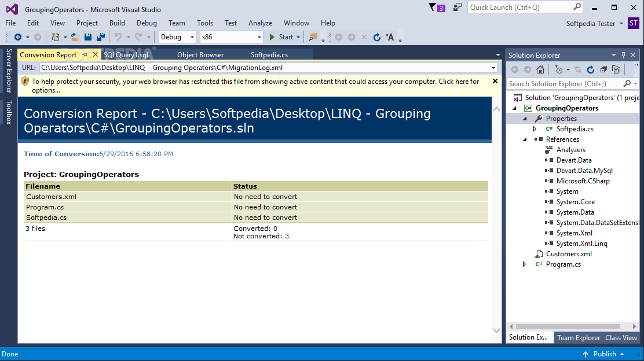Open the document tabs overflow dropdown
The height and width of the screenshot is (361, 644).
tap(498, 55)
